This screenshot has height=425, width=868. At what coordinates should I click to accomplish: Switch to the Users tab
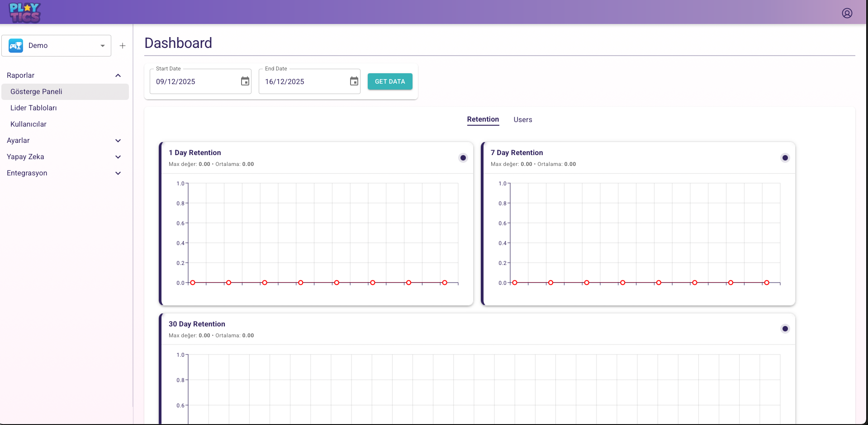(522, 119)
